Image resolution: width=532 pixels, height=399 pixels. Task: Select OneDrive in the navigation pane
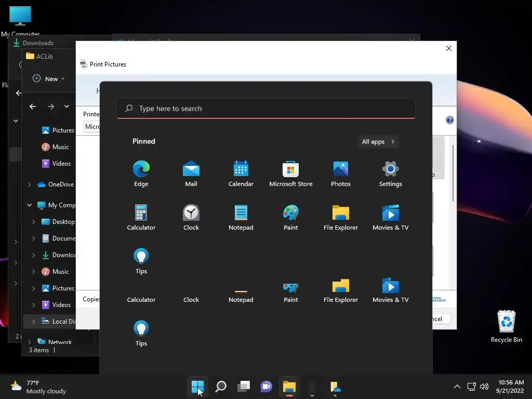(x=56, y=184)
